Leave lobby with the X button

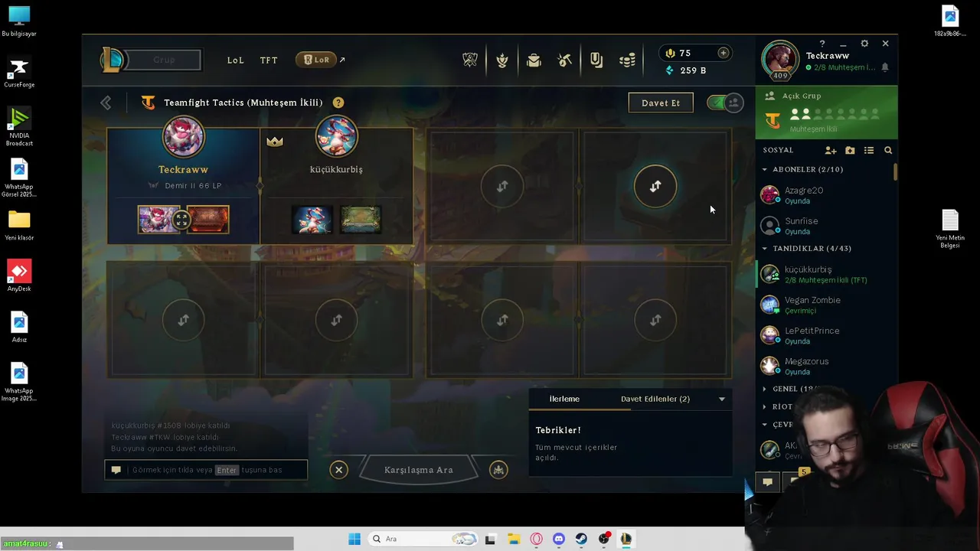pos(339,470)
